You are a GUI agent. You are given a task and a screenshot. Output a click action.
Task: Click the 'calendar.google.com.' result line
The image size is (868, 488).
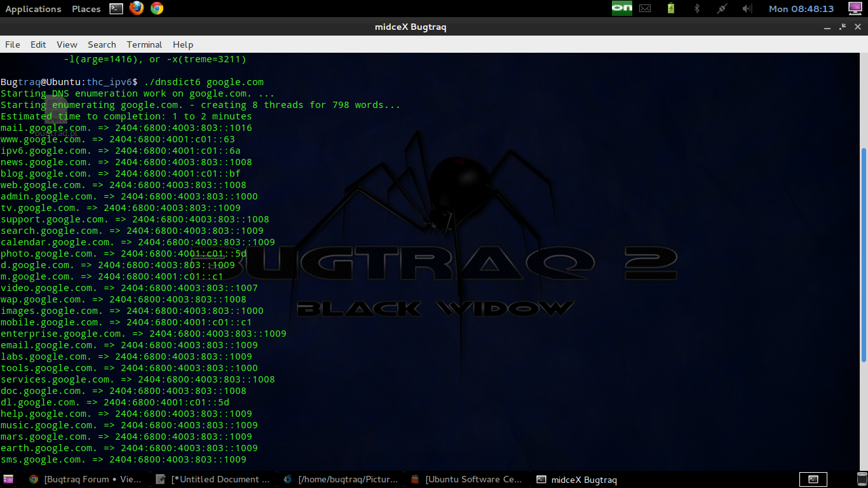point(138,242)
